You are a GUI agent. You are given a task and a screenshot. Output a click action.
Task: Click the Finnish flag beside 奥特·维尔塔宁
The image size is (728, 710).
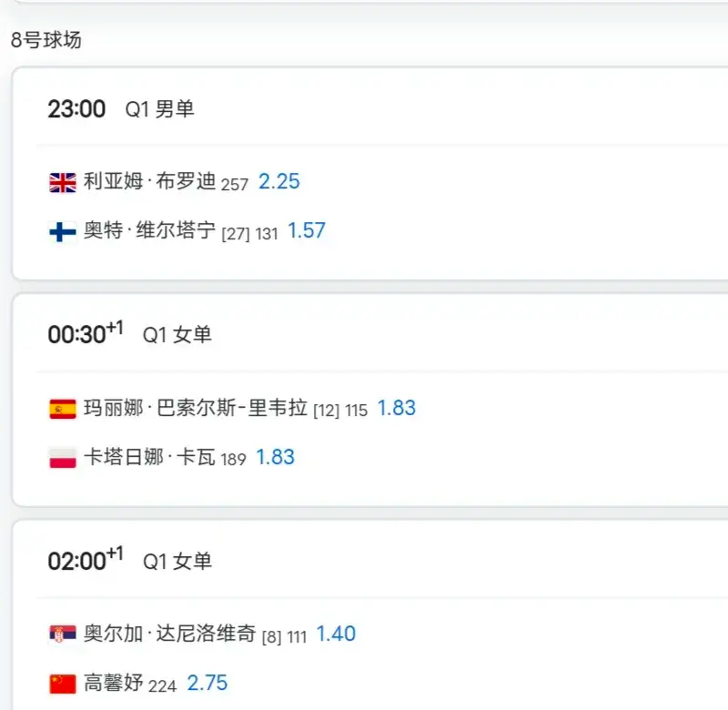(63, 232)
